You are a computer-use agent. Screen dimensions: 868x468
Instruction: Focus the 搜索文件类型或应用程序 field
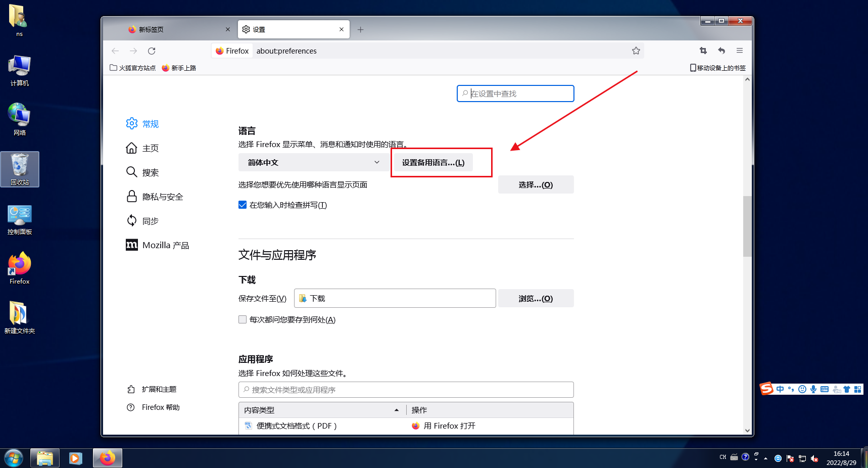tap(406, 390)
